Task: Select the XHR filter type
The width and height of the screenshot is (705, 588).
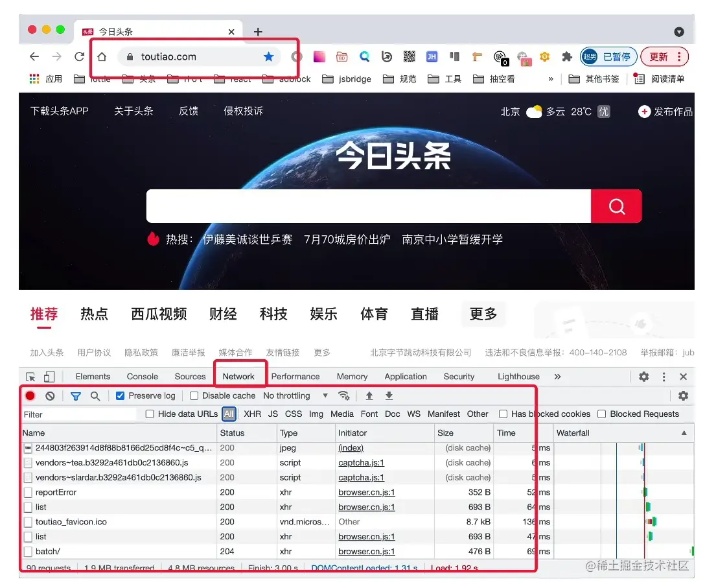Action: point(252,414)
